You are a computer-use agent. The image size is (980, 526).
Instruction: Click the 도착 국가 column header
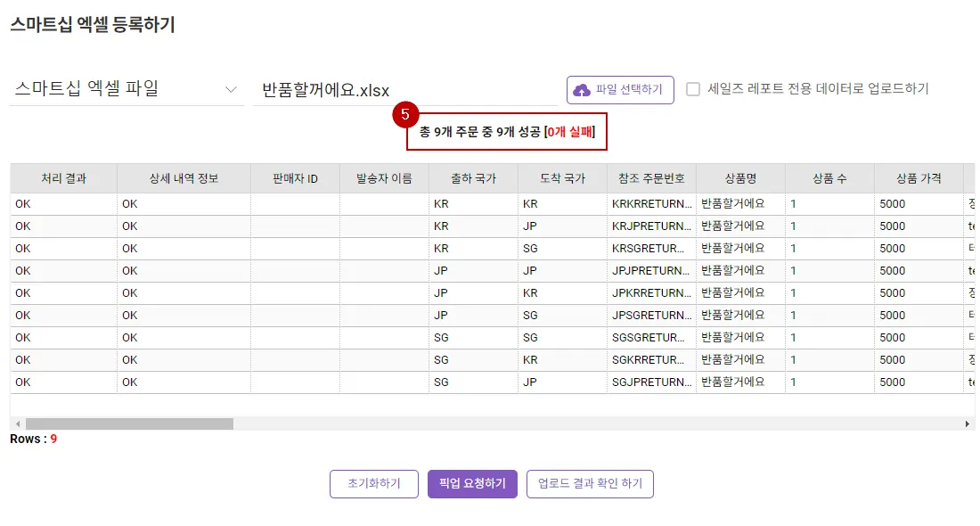click(562, 178)
